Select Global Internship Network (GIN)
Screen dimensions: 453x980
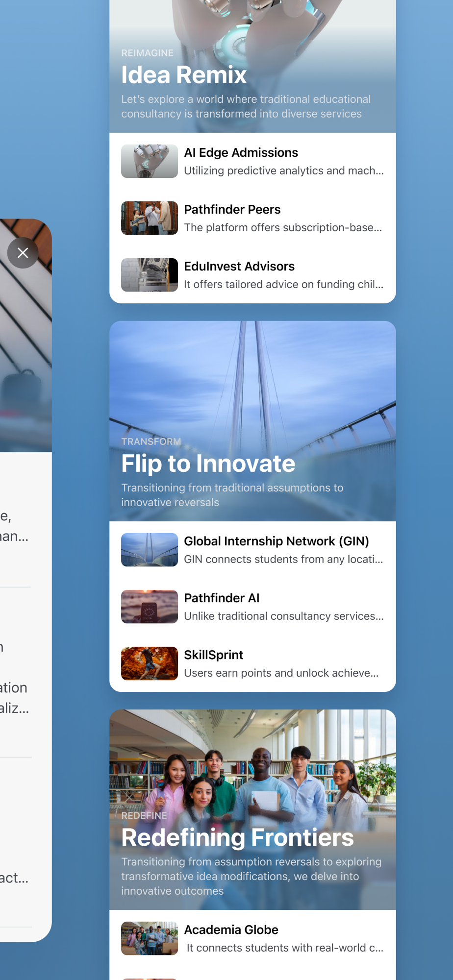click(252, 550)
